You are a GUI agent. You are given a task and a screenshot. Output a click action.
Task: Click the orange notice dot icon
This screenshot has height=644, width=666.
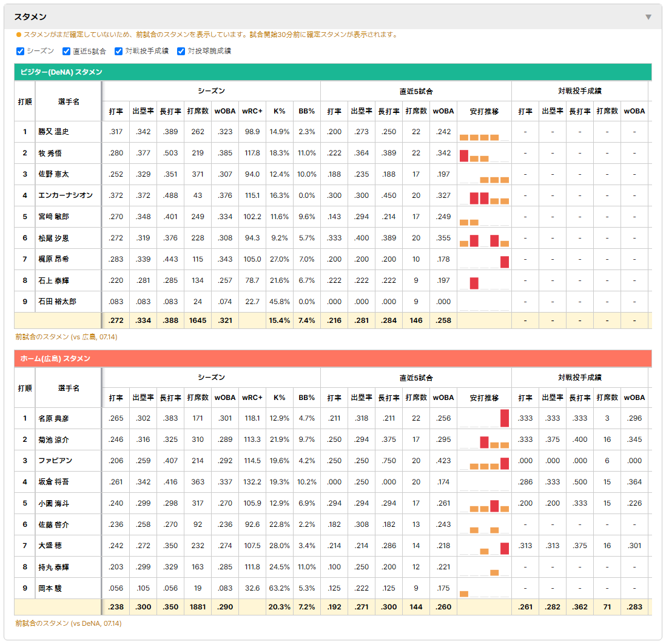tap(19, 35)
